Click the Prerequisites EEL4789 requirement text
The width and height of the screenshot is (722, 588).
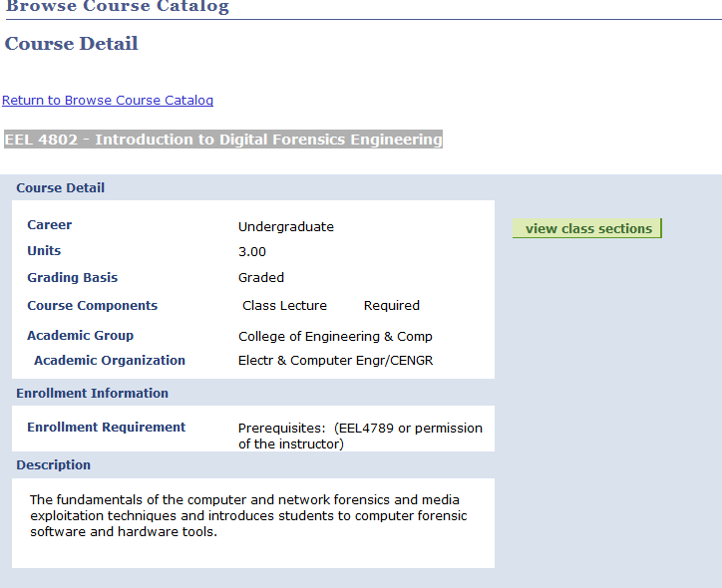pos(360,436)
